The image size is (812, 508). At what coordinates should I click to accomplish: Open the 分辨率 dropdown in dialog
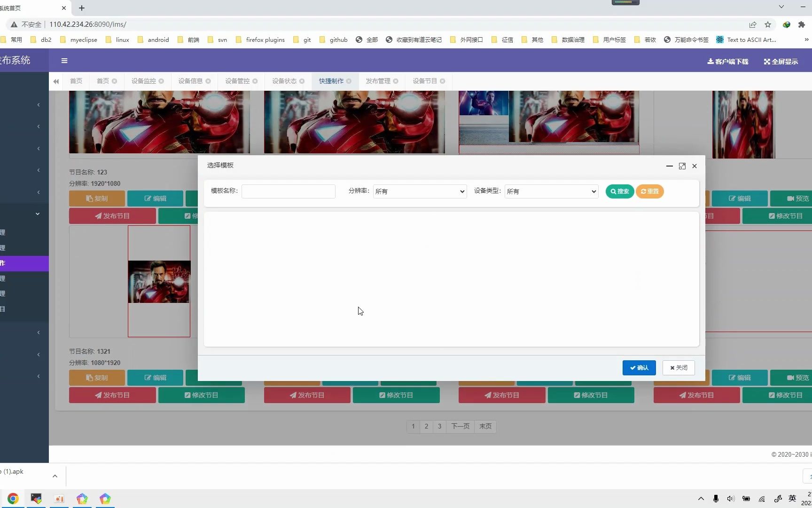point(420,191)
